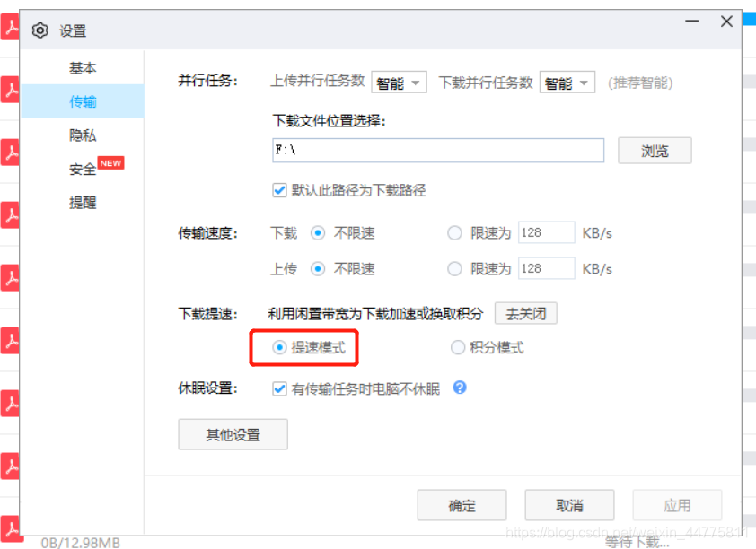
Task: Select 限速为 for download speed
Action: click(455, 232)
